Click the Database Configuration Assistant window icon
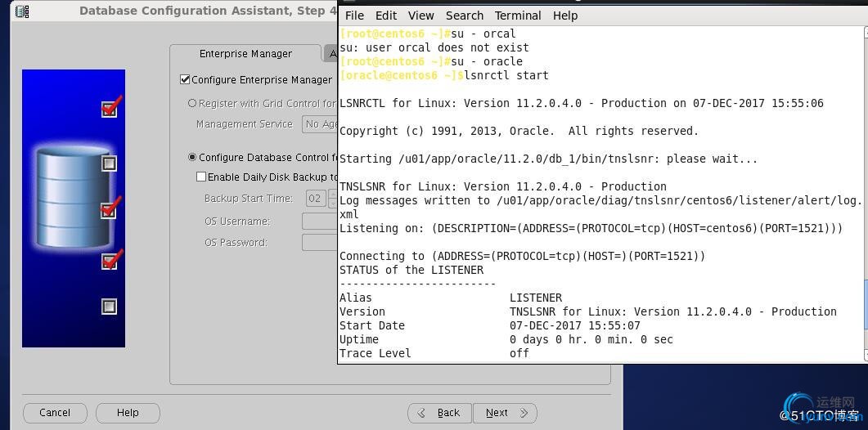This screenshot has width=868, height=430. click(x=21, y=11)
